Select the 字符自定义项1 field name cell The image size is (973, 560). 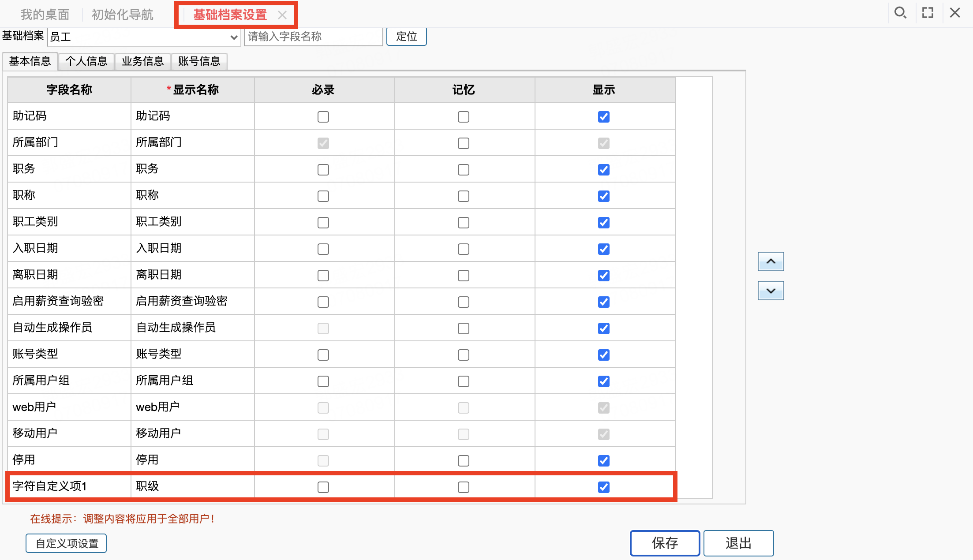click(69, 486)
